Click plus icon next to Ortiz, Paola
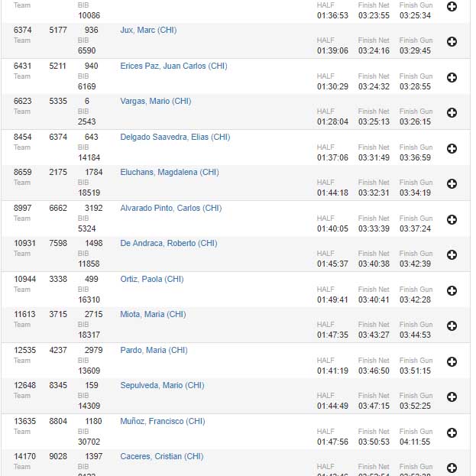Viewport: 476px width, 476px height. pos(452,290)
